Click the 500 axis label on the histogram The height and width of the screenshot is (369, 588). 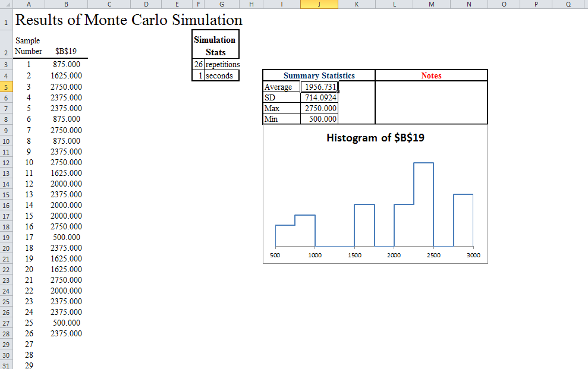click(275, 255)
